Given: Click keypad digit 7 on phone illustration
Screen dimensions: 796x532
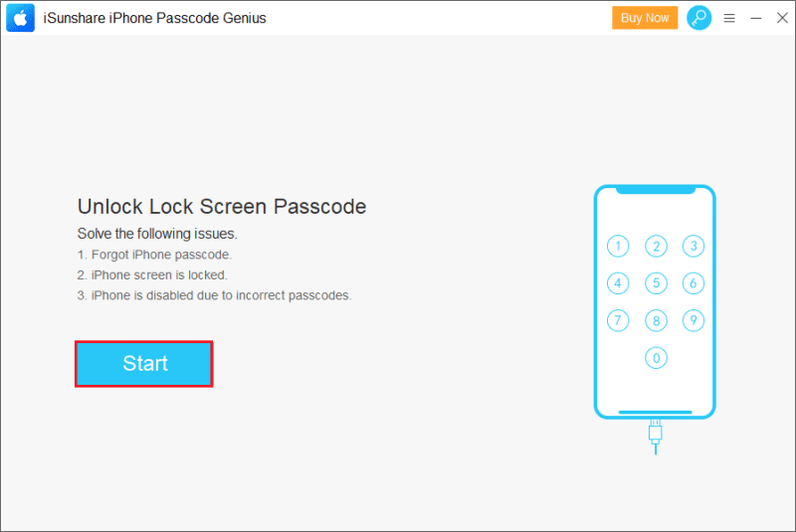Looking at the screenshot, I should pyautogui.click(x=618, y=320).
